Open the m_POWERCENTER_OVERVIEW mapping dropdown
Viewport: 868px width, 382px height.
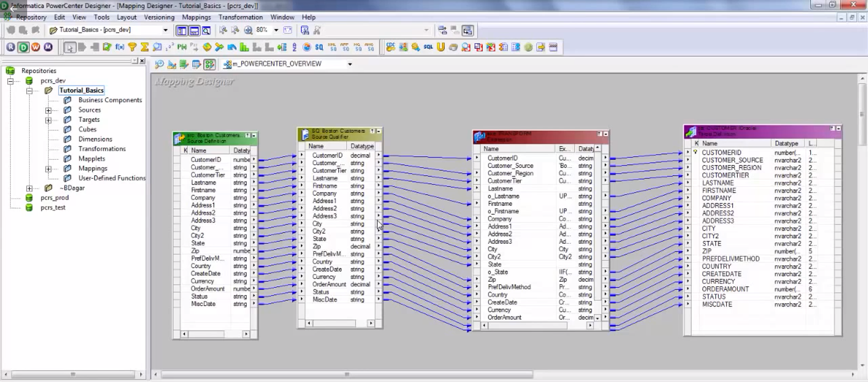click(x=349, y=64)
